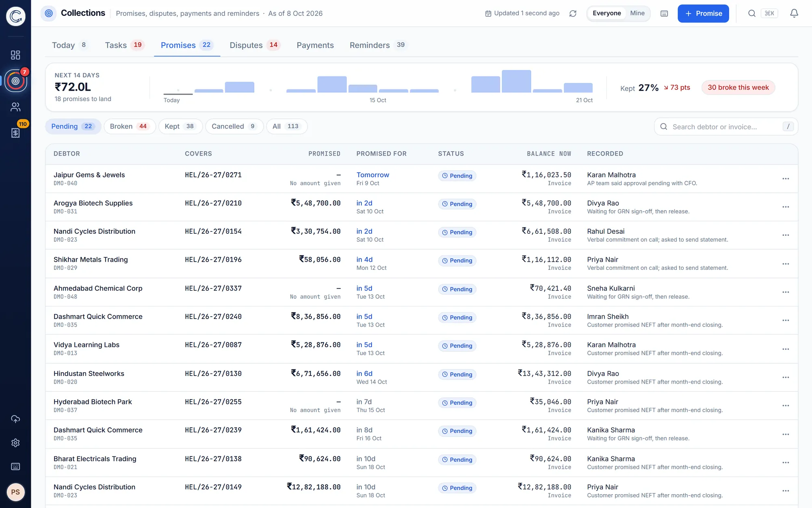812x508 pixels.
Task: Open row menu for Hindustan Steelworks
Action: (786, 378)
